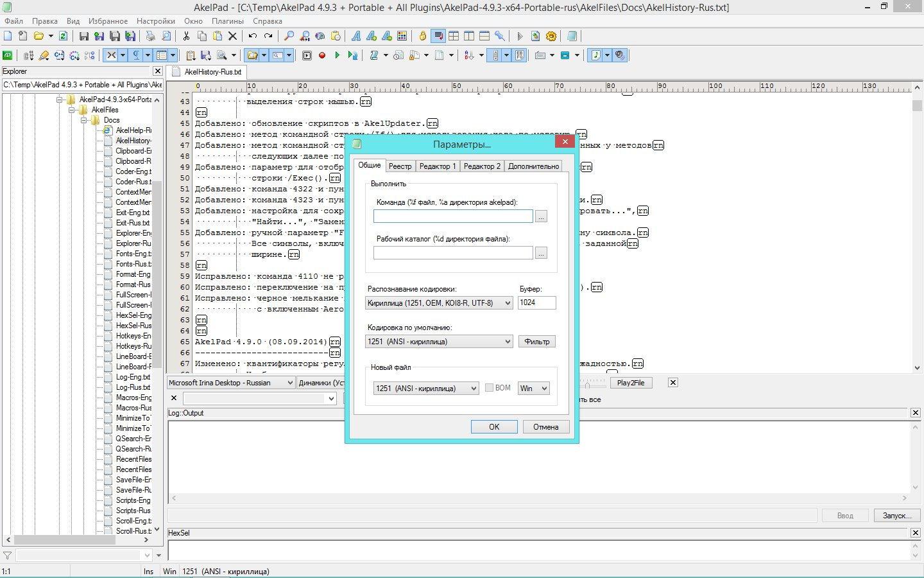Viewport: 924px width, 578px height.
Task: Toggle the word wrap toolbar button
Action: tap(438, 37)
